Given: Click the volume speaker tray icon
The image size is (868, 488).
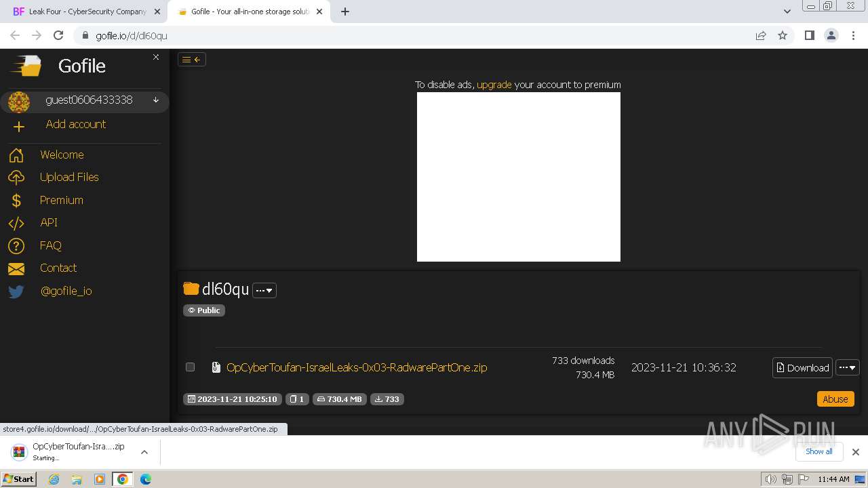Looking at the screenshot, I should [x=771, y=479].
